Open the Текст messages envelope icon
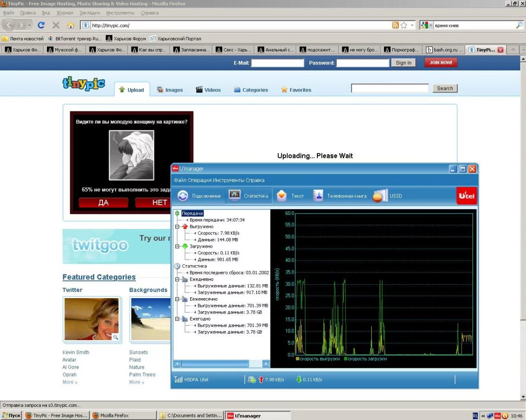The width and height of the screenshot is (526, 420). point(281,196)
